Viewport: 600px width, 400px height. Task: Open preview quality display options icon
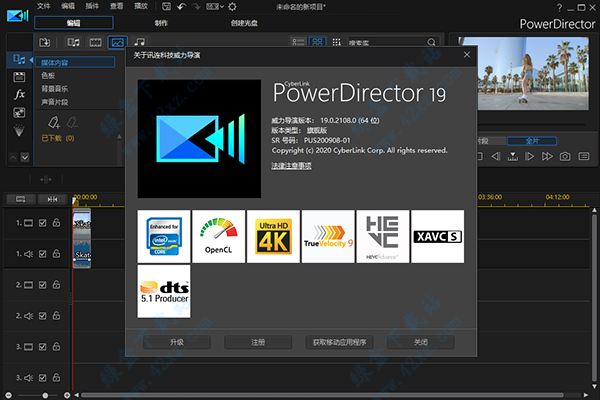pyautogui.click(x=584, y=156)
